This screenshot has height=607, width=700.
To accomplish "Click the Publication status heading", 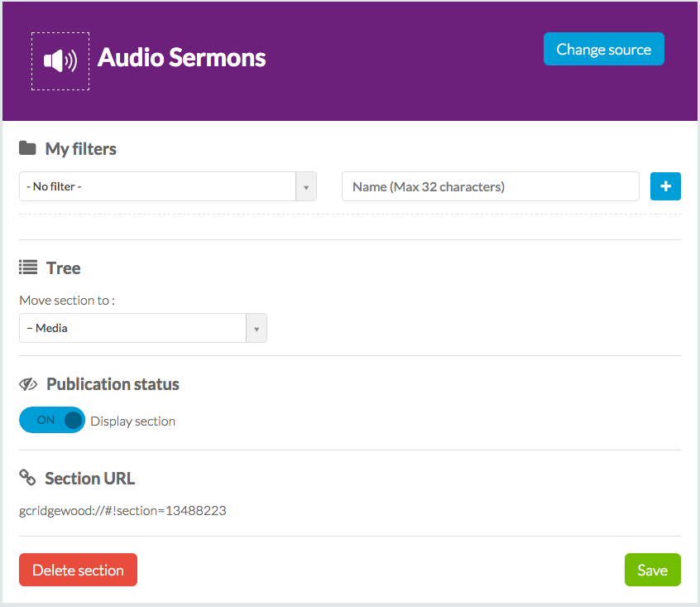I will [x=113, y=384].
